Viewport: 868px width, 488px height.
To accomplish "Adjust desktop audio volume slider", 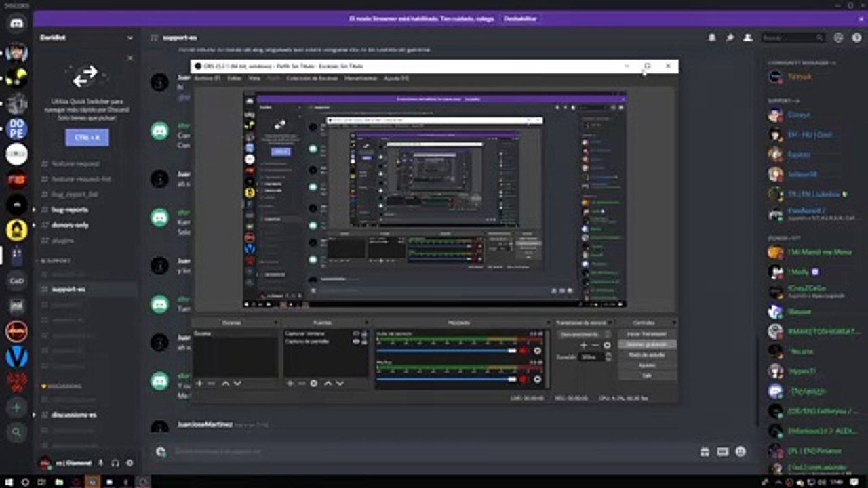I will (x=446, y=350).
